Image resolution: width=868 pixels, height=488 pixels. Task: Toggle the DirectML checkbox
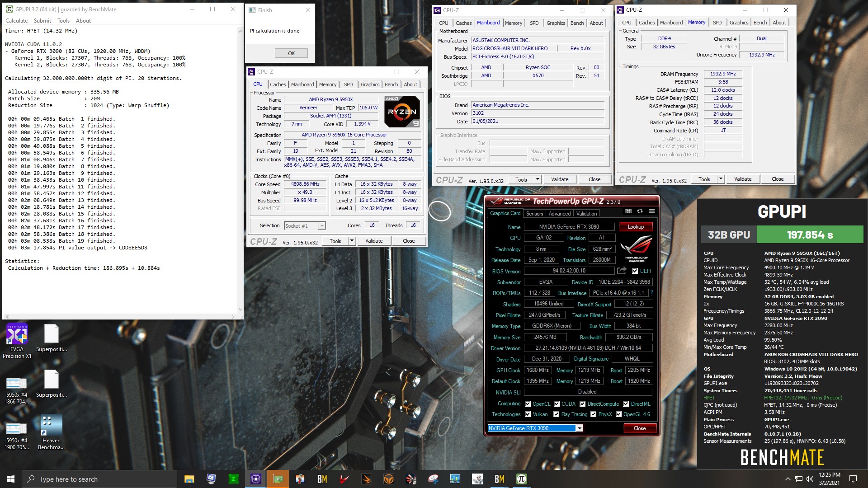[x=626, y=404]
